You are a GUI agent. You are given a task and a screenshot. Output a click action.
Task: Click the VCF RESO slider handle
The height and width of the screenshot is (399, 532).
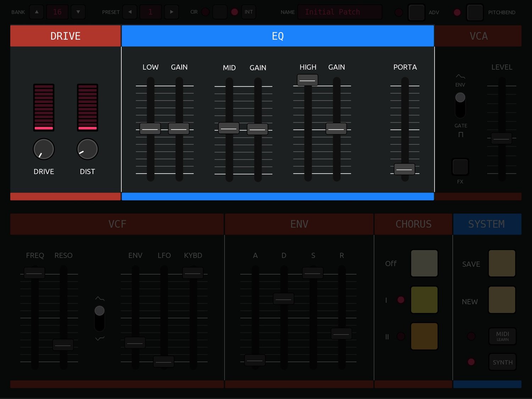click(x=63, y=345)
